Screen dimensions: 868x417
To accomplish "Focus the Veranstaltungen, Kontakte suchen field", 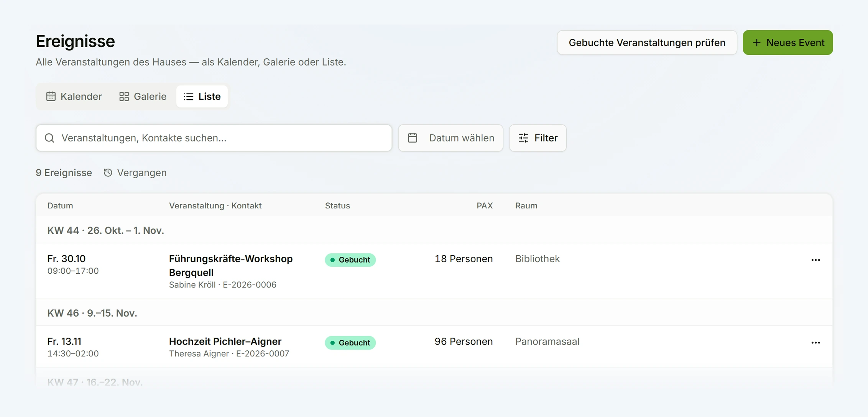I will [x=214, y=138].
